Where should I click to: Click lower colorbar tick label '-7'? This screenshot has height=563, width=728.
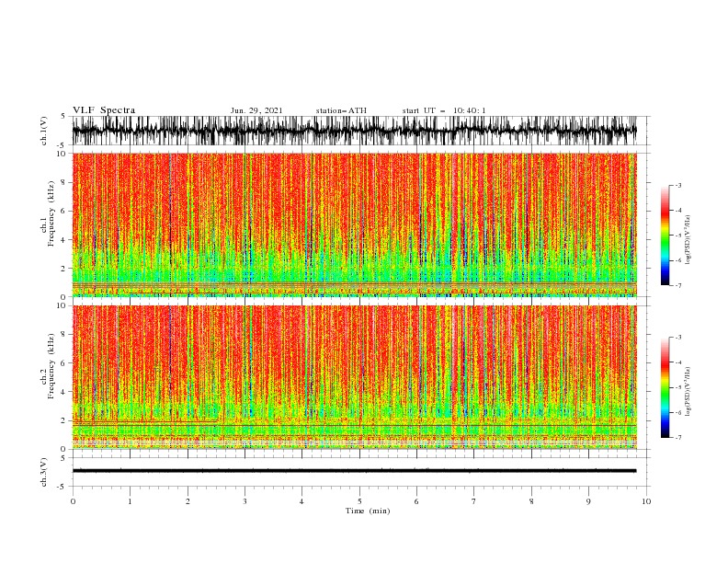coord(677,437)
